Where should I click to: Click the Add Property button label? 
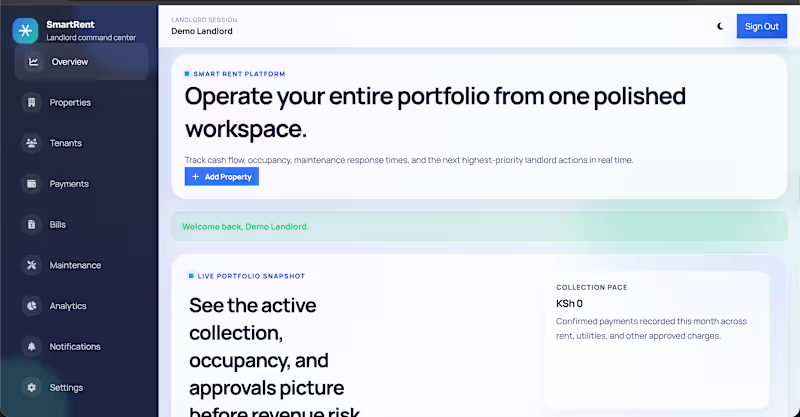[228, 177]
